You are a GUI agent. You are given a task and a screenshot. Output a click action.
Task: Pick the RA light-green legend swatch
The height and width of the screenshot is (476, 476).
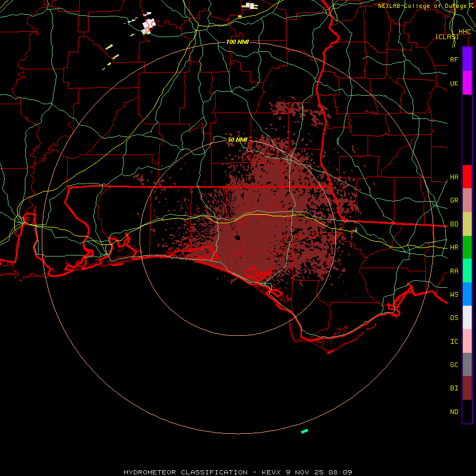pos(467,271)
